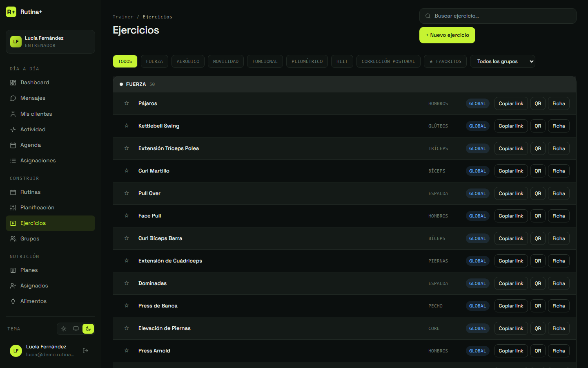Screen dimensions: 588x368
Task: Select the light theme sun icon
Action: click(x=64, y=329)
